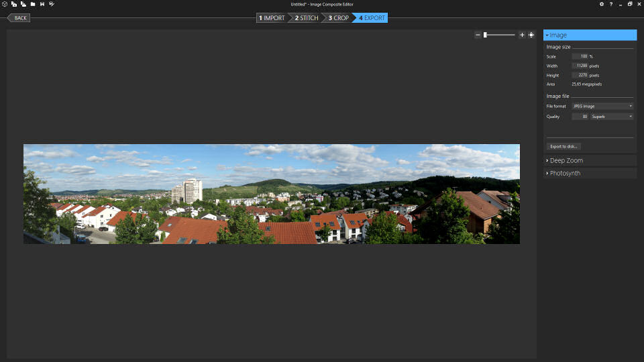The image size is (644, 362).
Task: Click Export to disk button
Action: pyautogui.click(x=563, y=146)
